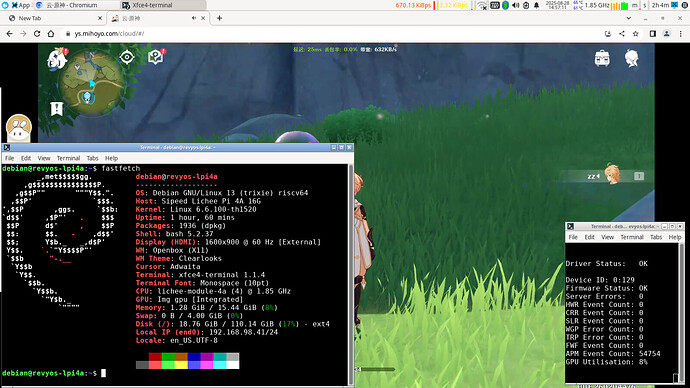Open Terminal menu in large terminal

pyautogui.click(x=68, y=158)
